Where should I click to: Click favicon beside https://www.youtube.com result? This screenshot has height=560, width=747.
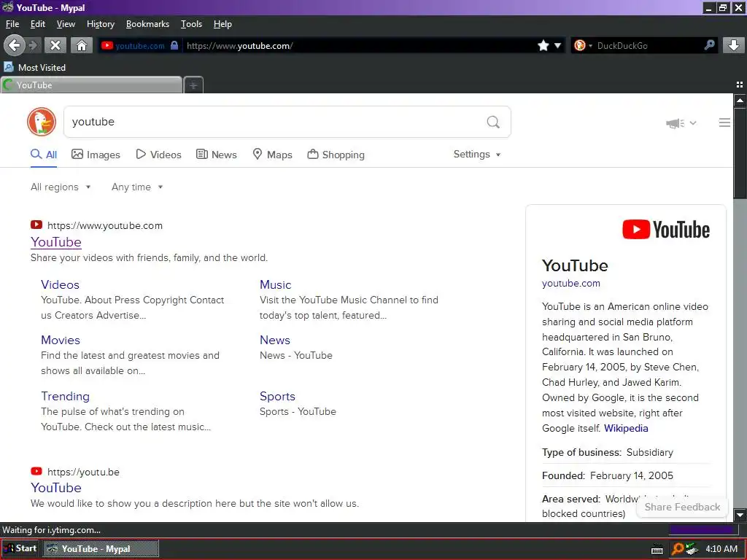[36, 225]
